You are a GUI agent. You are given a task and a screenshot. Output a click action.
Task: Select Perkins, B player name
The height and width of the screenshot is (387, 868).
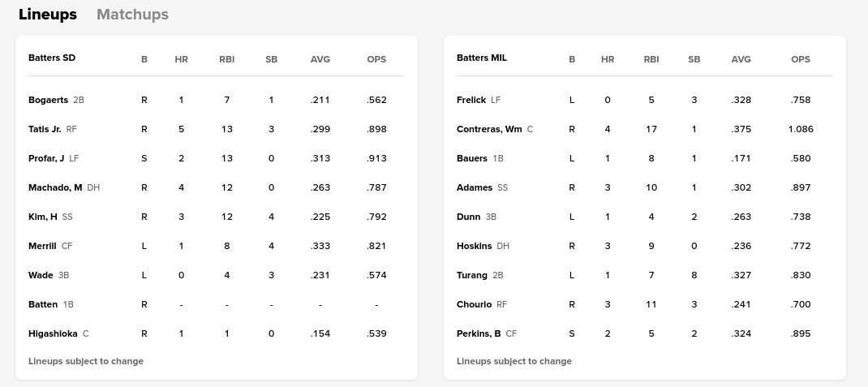coord(479,333)
